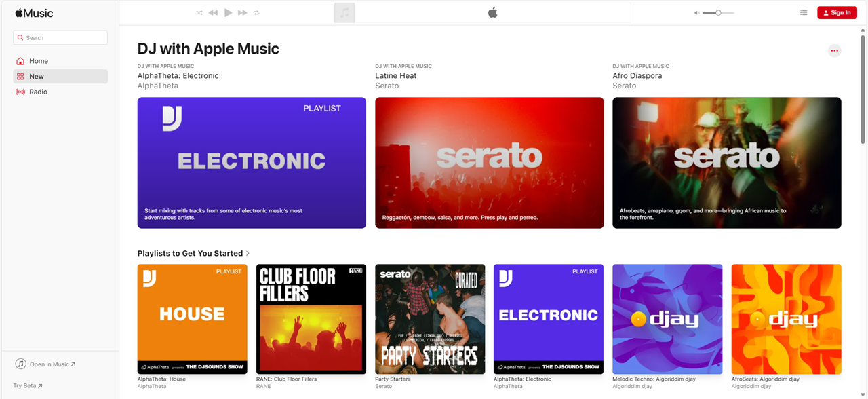The image size is (868, 399).
Task: Click the music note icon beside Open in Music
Action: coord(21,364)
